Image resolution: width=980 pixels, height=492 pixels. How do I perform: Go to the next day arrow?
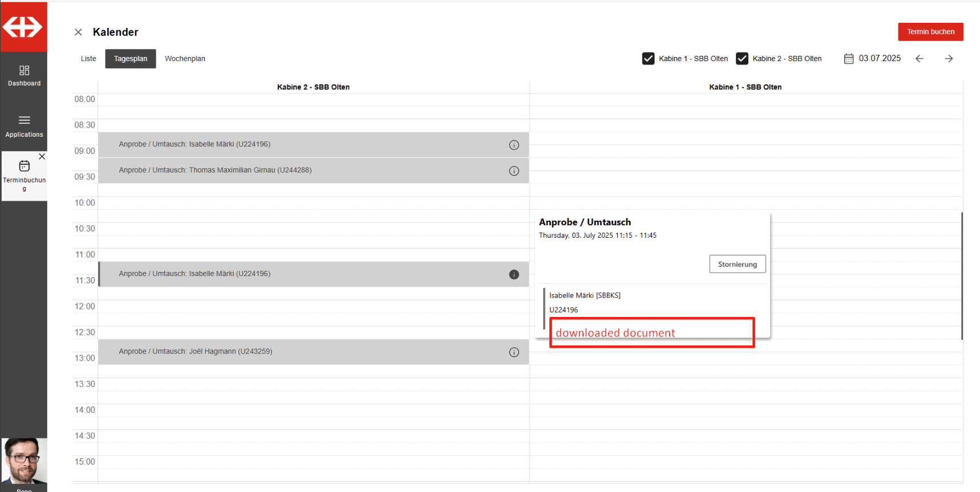[x=949, y=59]
